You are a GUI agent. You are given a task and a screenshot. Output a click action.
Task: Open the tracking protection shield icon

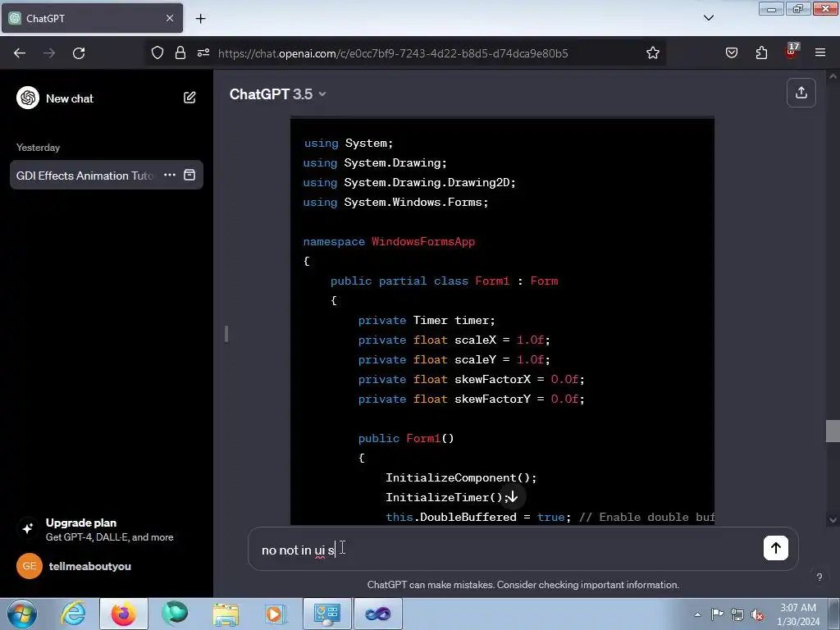pyautogui.click(x=157, y=53)
